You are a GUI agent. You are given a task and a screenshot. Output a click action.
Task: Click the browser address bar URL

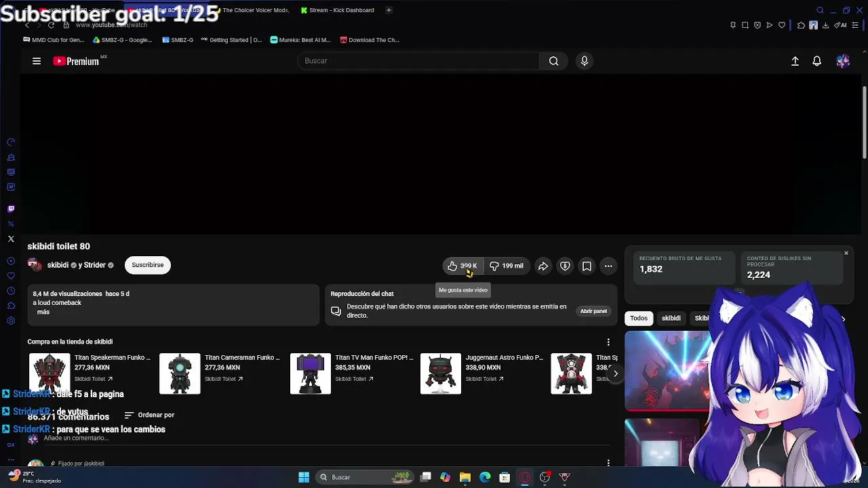[x=111, y=25]
